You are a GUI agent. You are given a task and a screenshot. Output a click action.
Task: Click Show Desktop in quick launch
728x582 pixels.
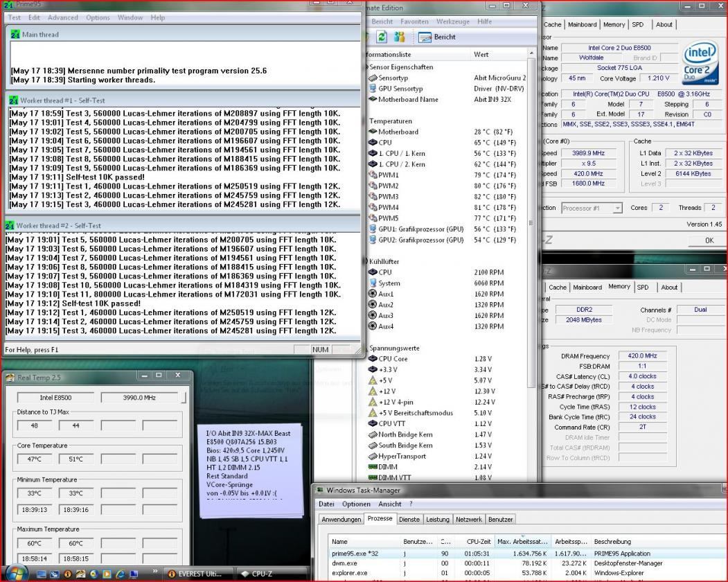(x=42, y=574)
